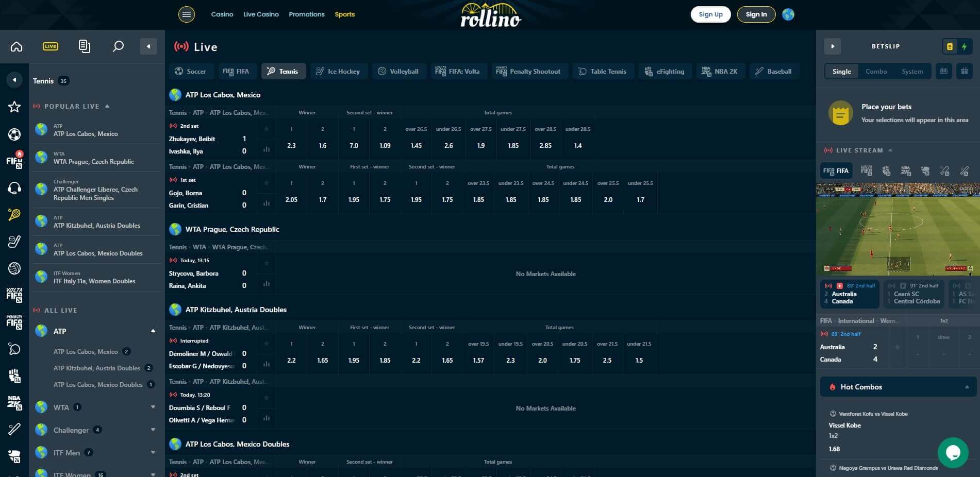Select the Soccer sport icon in left sidebar
The width and height of the screenshot is (980, 477).
(14, 134)
